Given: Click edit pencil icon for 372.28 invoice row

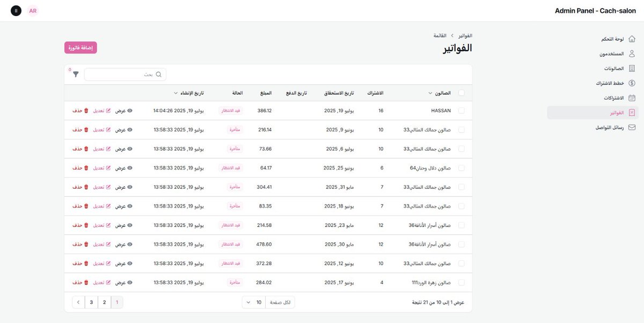Looking at the screenshot, I should coord(108,263).
